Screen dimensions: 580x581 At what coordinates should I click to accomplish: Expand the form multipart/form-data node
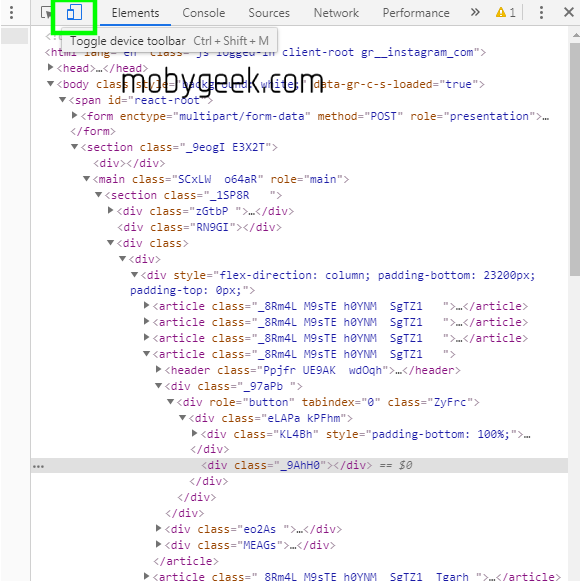pyautogui.click(x=74, y=115)
